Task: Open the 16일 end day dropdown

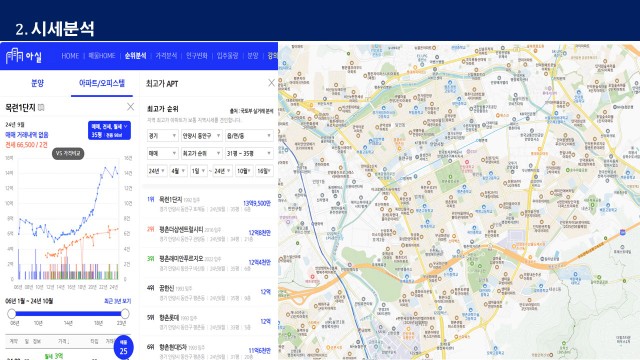Action: (x=264, y=171)
